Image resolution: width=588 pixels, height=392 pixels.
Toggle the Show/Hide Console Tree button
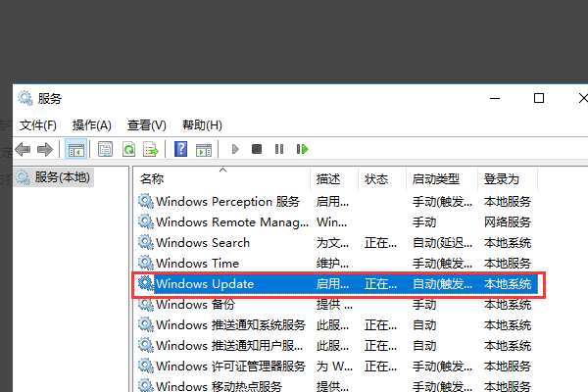[x=76, y=149]
